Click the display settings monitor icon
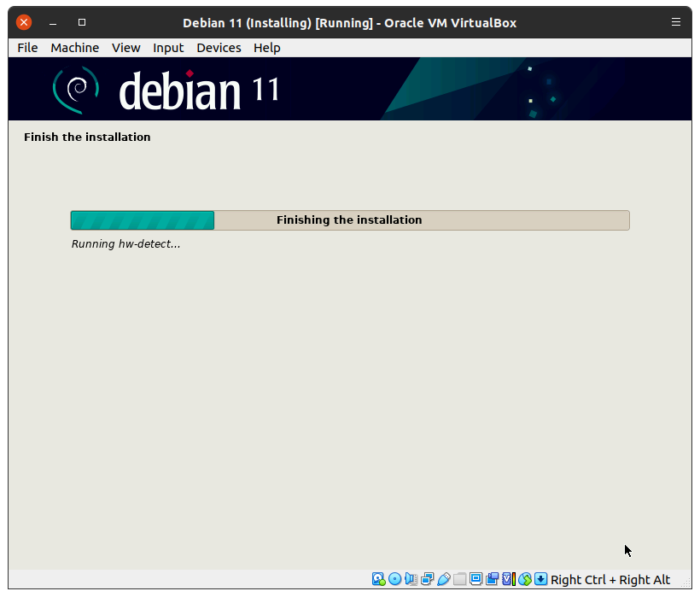700x597 pixels. click(x=475, y=579)
